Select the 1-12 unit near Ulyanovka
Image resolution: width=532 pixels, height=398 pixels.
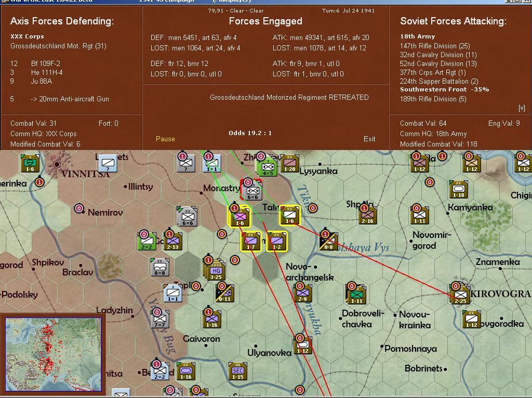303,345
